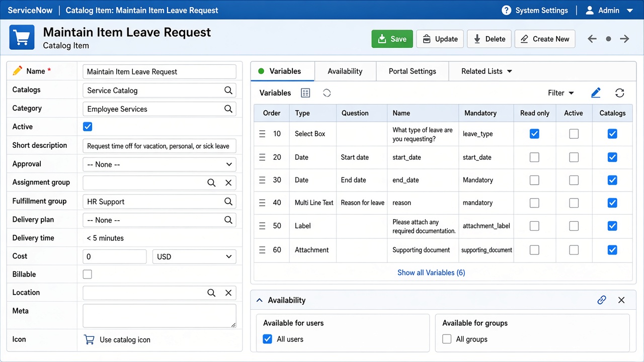
Task: Open the Related Lists tab menu
Action: (x=487, y=71)
